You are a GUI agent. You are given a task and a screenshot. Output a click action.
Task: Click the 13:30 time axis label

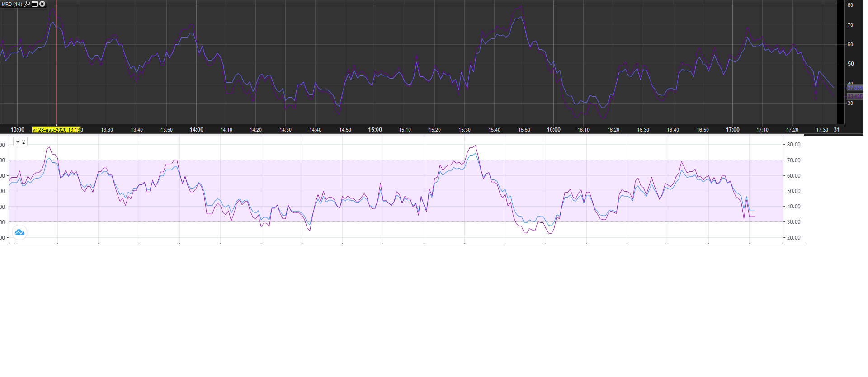point(107,130)
